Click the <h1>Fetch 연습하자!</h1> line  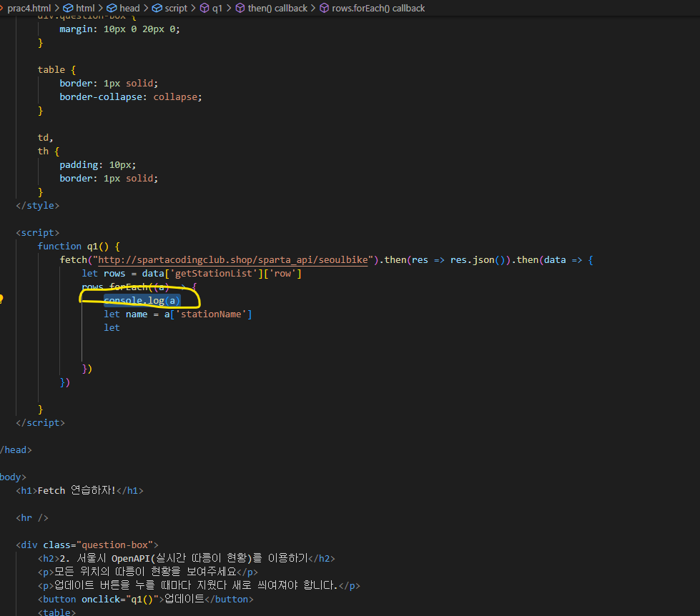coord(79,491)
